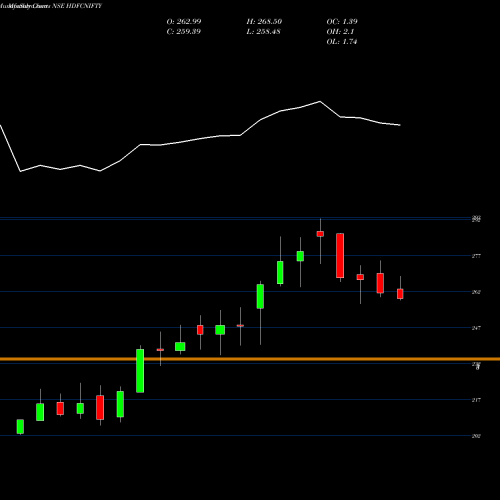Click the 247 price axis label
This screenshot has width=500, height=500.
click(x=476, y=328)
